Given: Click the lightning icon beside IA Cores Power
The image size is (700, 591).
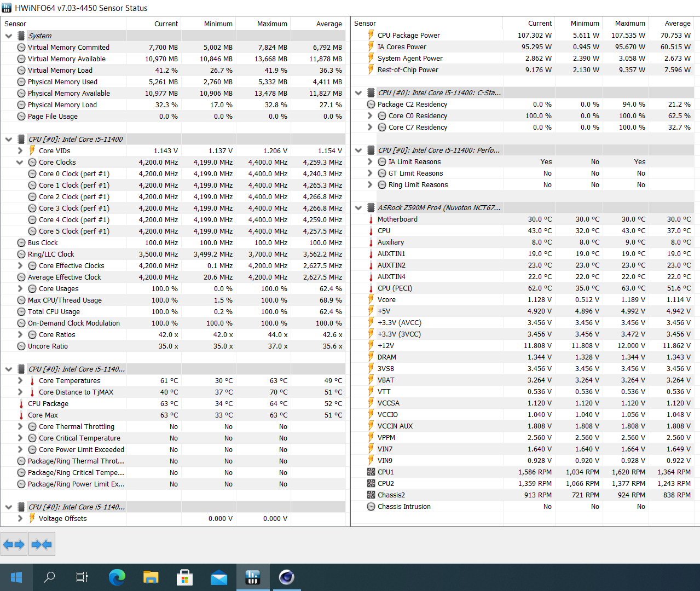Looking at the screenshot, I should coord(371,47).
